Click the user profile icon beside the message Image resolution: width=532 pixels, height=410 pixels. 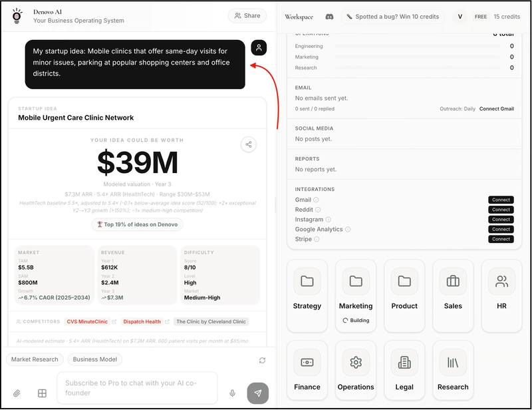coord(259,47)
